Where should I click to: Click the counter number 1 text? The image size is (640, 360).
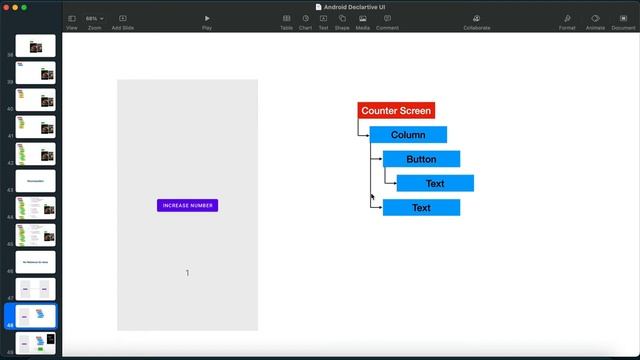pos(187,273)
